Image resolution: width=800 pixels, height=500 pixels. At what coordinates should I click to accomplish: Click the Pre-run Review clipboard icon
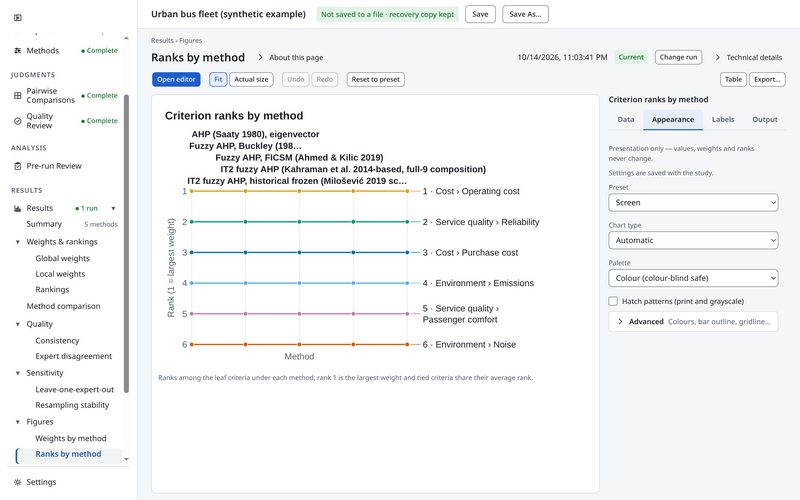pos(18,166)
